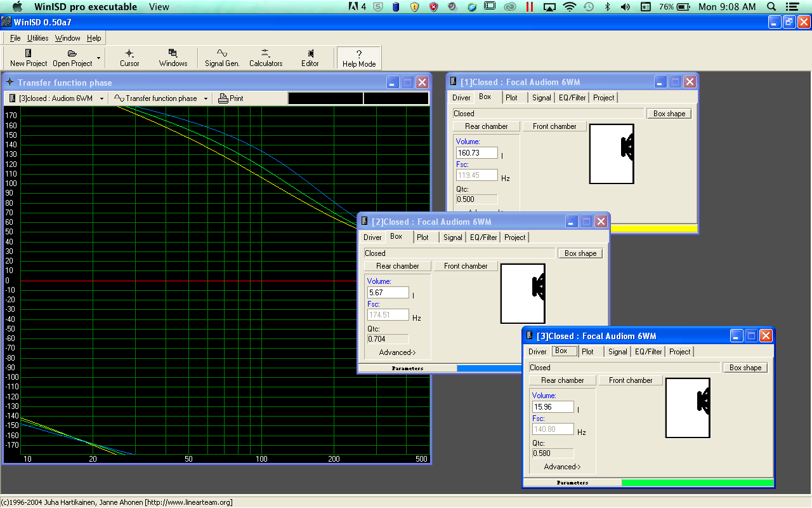
Task: Click the Bluetooth icon in menu bar
Action: pyautogui.click(x=607, y=7)
